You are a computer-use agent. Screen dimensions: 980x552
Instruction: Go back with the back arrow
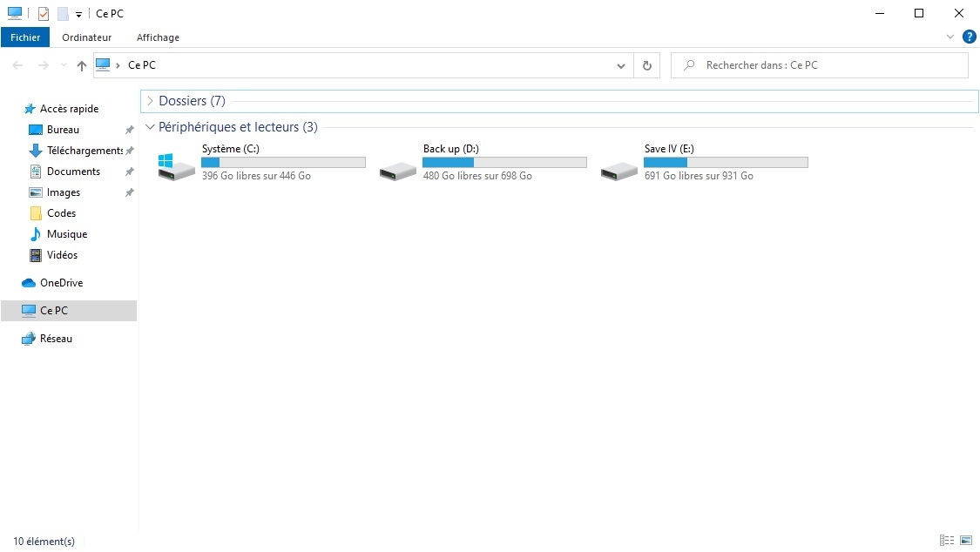pos(17,65)
